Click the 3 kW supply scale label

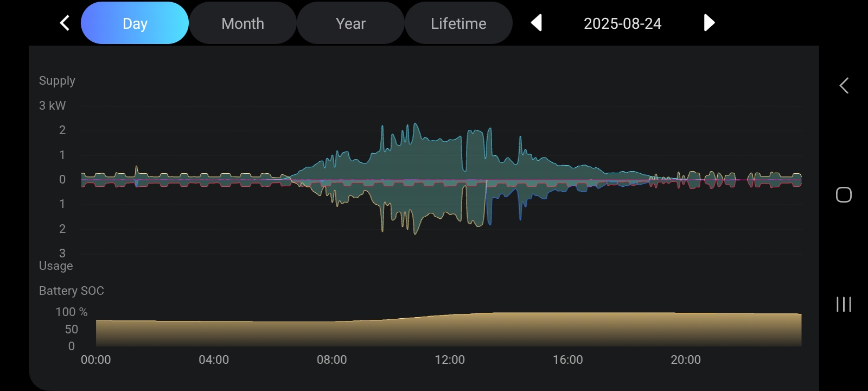click(52, 105)
